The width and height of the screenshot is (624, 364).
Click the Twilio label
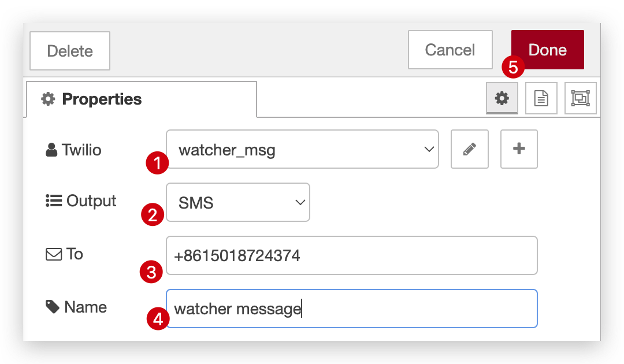tap(73, 150)
